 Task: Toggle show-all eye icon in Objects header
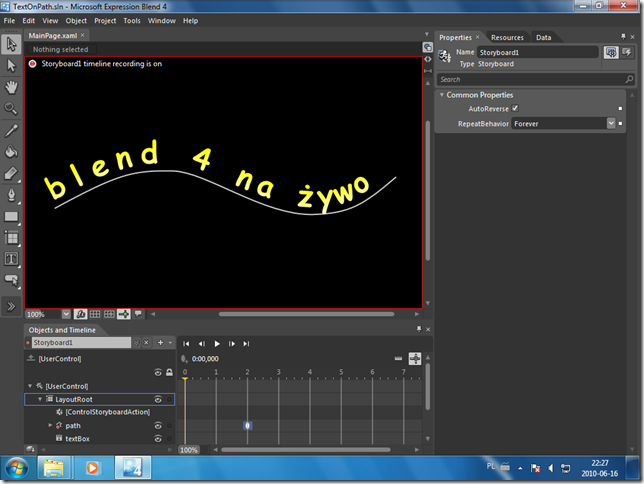point(158,373)
